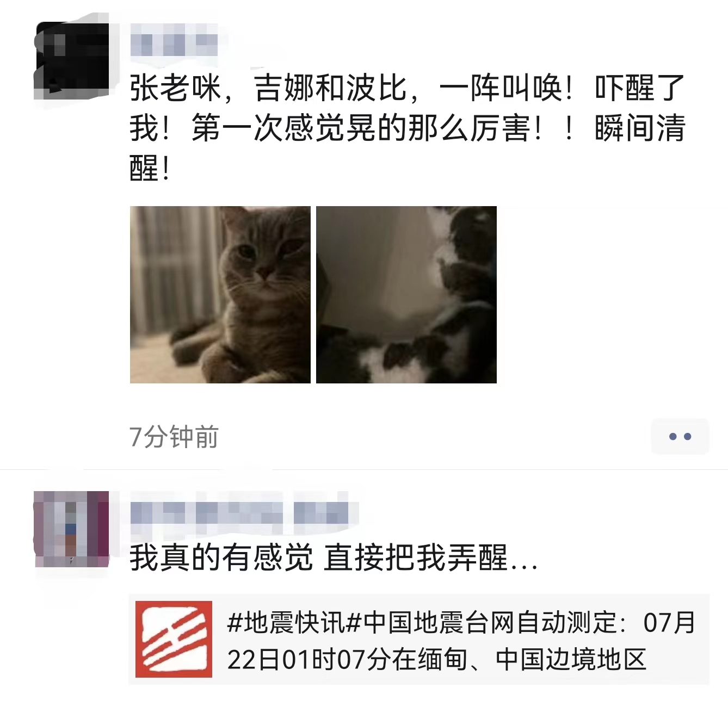Select the post text starting 张老咪
The image size is (728, 713).
point(407,128)
